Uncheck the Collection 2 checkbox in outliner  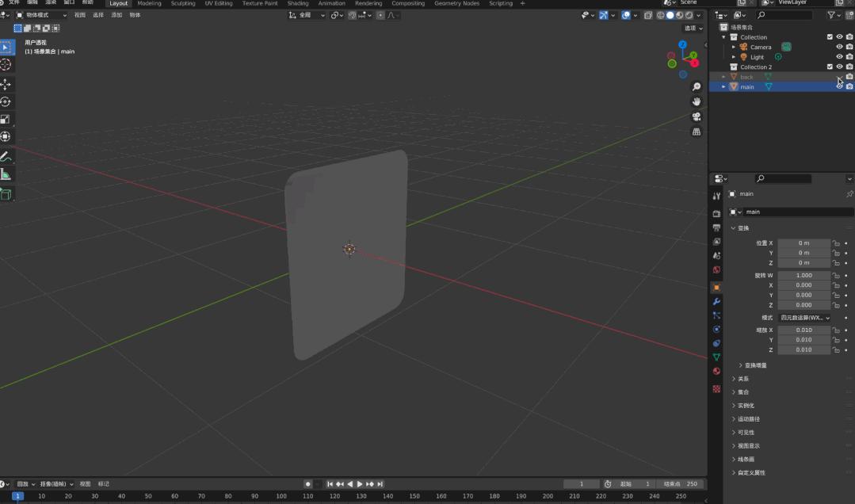coord(830,67)
